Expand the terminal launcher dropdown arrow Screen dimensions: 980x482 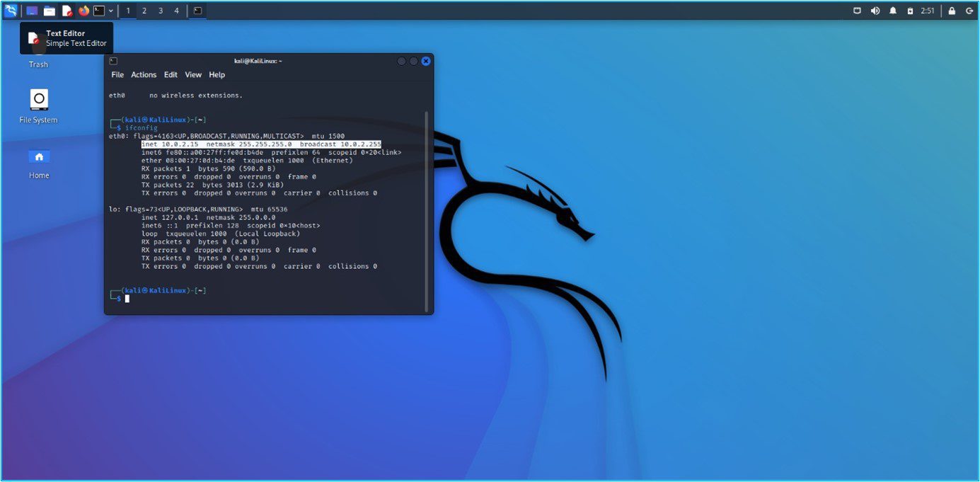(x=111, y=11)
